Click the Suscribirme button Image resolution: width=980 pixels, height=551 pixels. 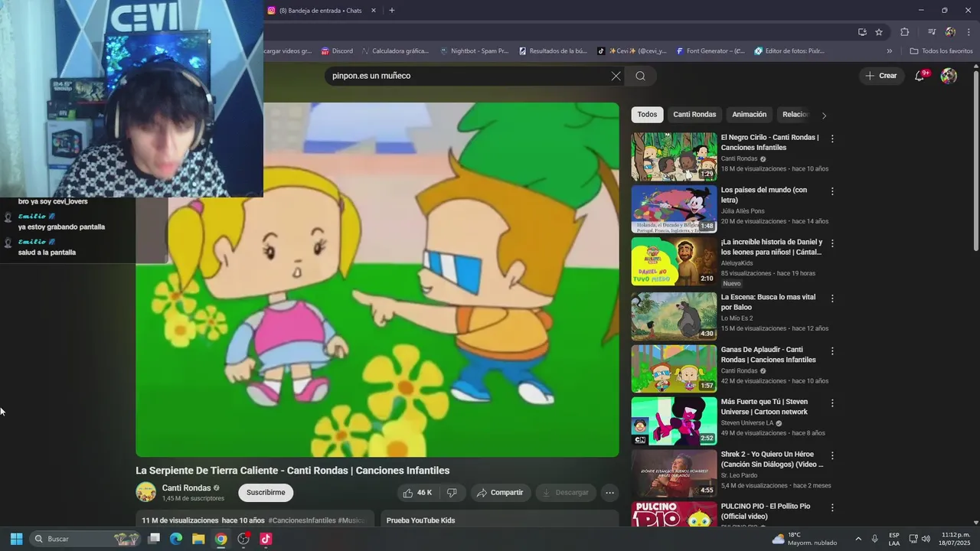tap(266, 493)
